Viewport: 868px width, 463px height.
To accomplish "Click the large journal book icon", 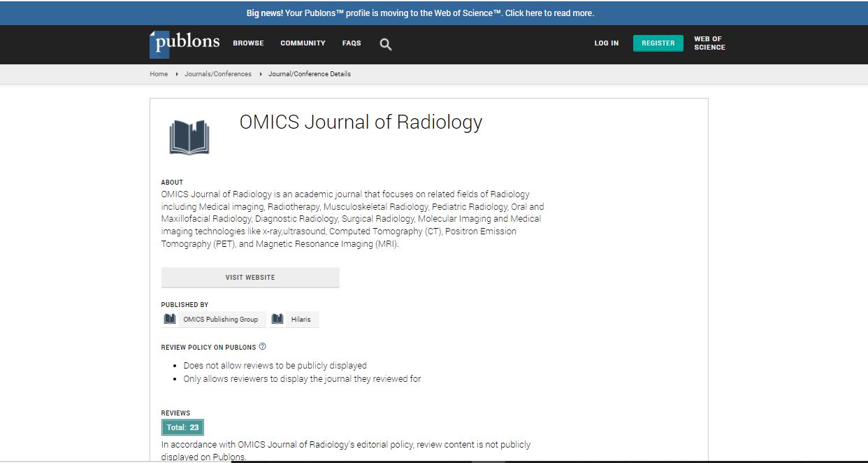I will pyautogui.click(x=189, y=137).
